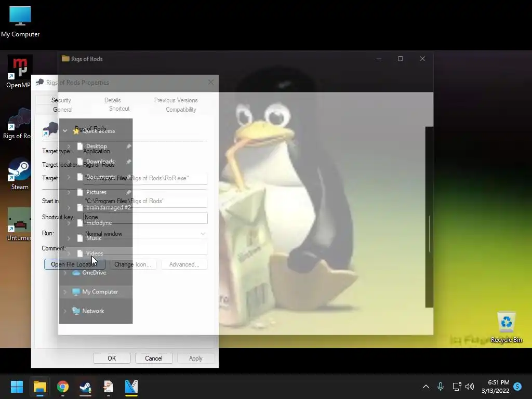Select the General tab
The width and height of the screenshot is (532, 399).
(63, 110)
